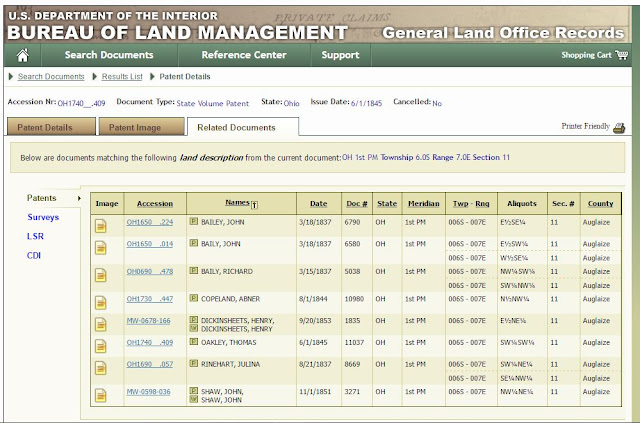
Task: Sort table by Date column header
Action: click(x=318, y=203)
